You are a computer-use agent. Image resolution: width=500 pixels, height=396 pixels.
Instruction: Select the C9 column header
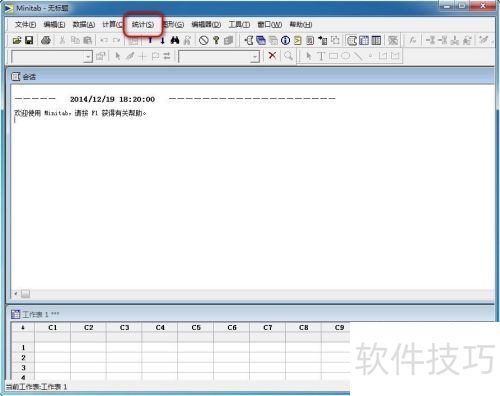click(x=336, y=328)
